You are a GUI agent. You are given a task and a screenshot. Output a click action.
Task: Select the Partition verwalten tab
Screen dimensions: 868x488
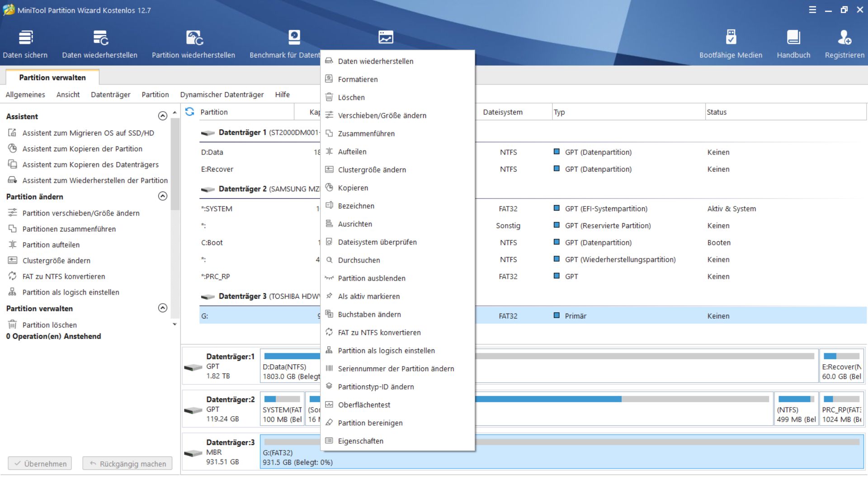pos(52,77)
